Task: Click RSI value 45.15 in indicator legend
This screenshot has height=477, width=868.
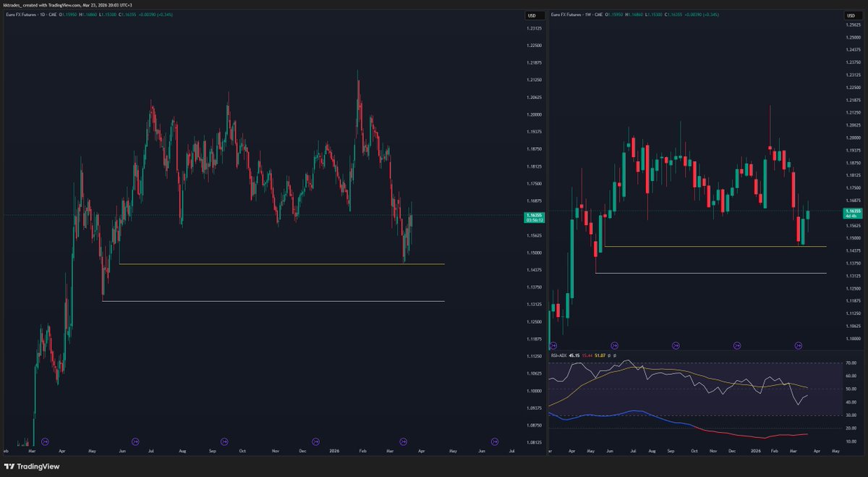Action: 574,356
